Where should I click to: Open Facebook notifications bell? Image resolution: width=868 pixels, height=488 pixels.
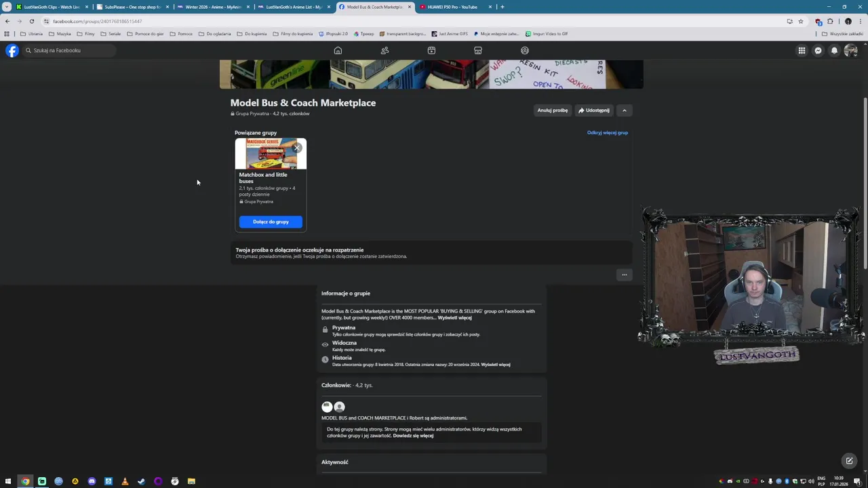point(834,50)
